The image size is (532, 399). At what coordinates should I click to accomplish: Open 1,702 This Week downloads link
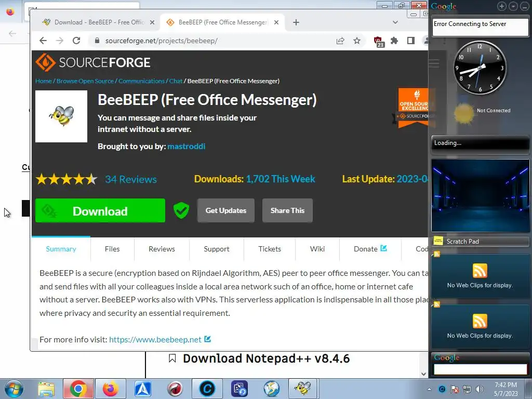[x=281, y=179]
